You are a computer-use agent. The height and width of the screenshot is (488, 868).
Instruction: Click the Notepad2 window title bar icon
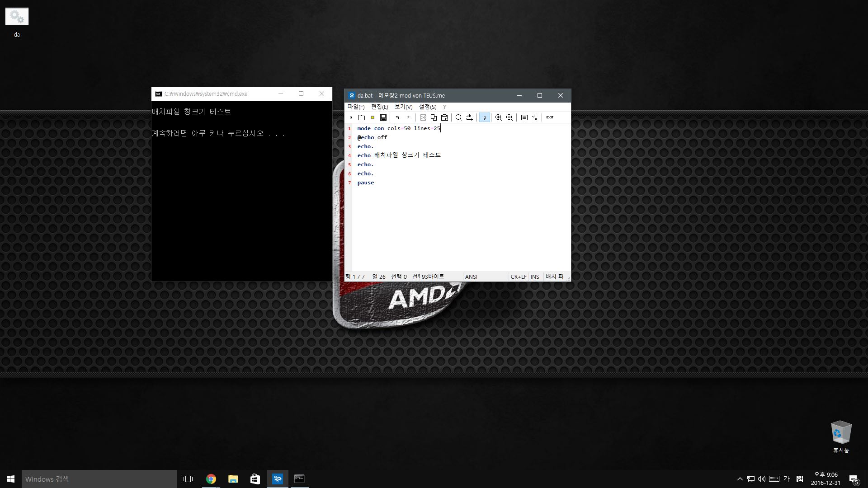coord(351,95)
